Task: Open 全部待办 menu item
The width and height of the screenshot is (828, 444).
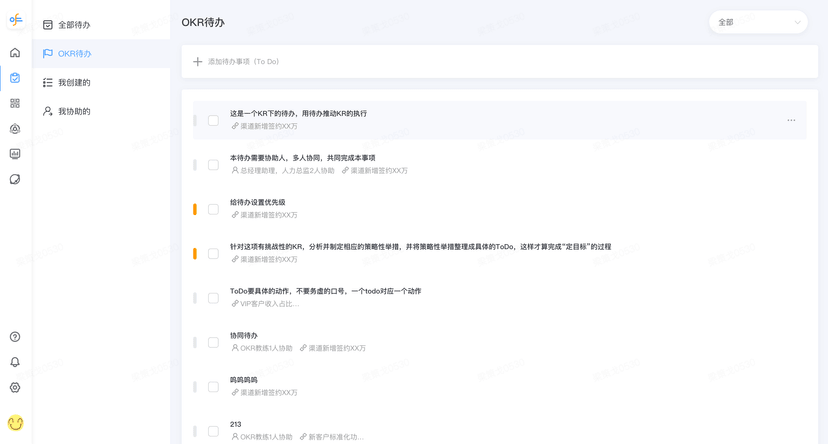Action: [101, 25]
